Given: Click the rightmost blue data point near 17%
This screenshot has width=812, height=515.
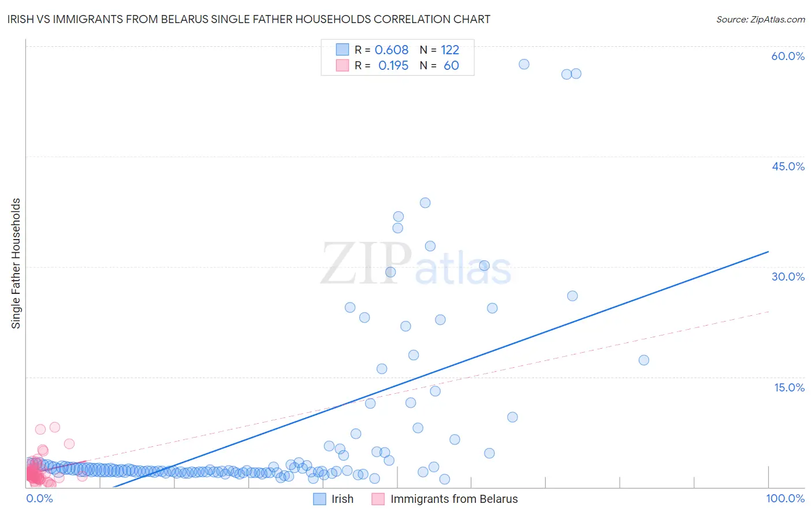Looking at the screenshot, I should (x=644, y=360).
